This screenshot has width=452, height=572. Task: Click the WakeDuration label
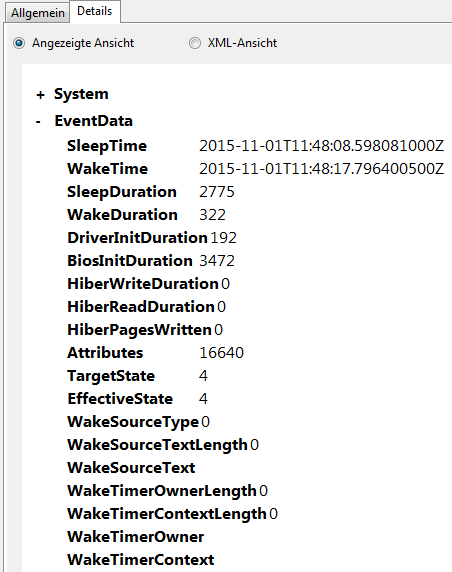[x=123, y=215]
